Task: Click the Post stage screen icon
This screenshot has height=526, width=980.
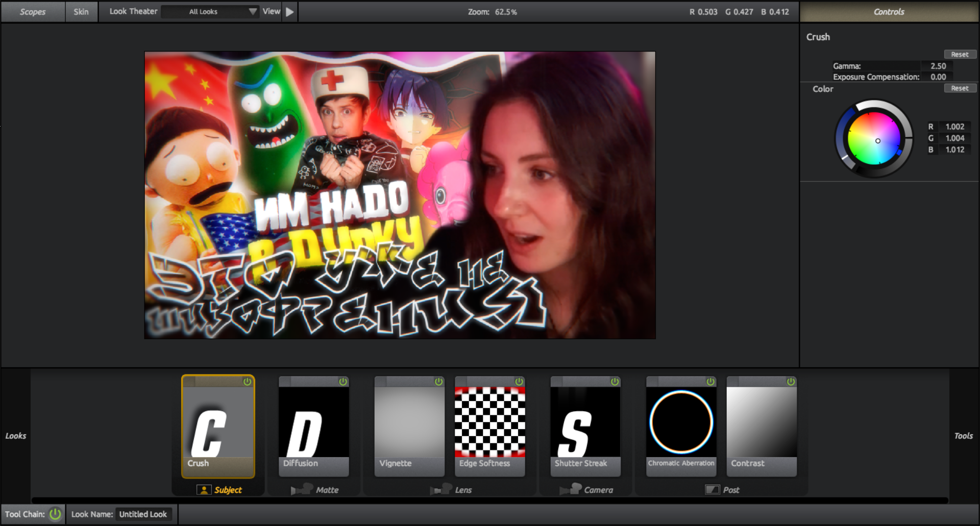Action: tap(712, 490)
